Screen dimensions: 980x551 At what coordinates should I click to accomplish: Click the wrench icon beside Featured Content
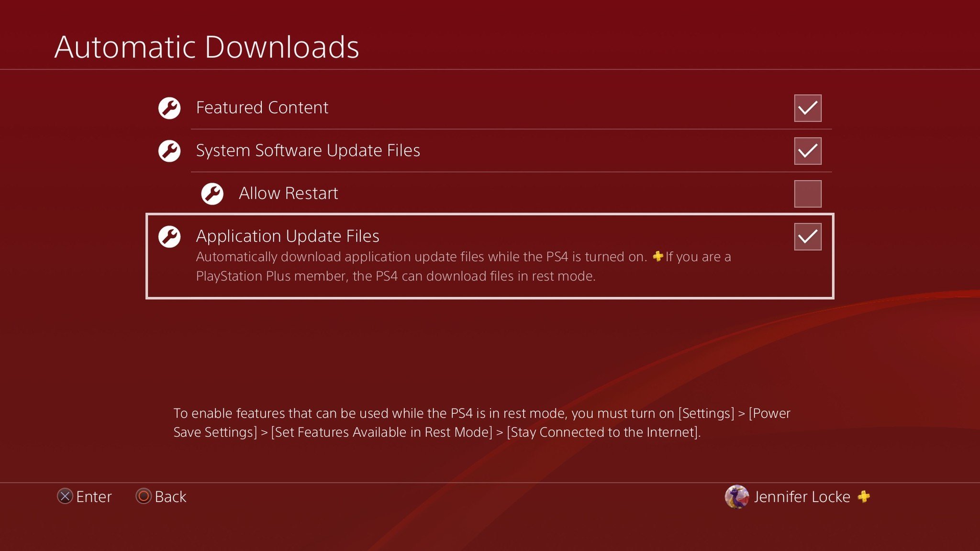169,108
